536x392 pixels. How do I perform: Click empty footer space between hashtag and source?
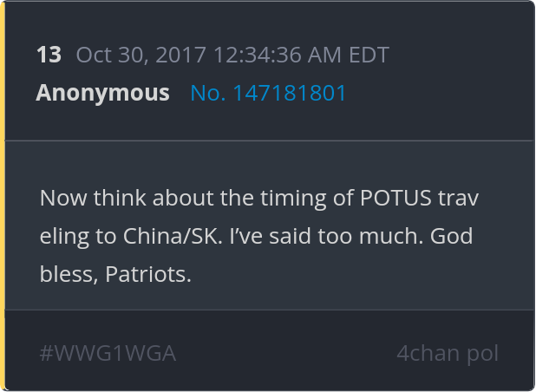(x=286, y=353)
